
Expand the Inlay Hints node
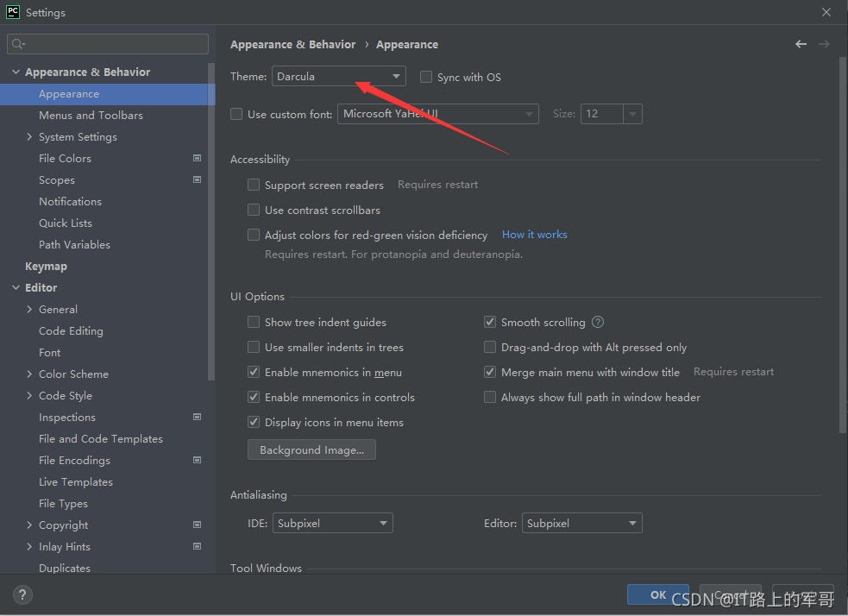click(29, 546)
